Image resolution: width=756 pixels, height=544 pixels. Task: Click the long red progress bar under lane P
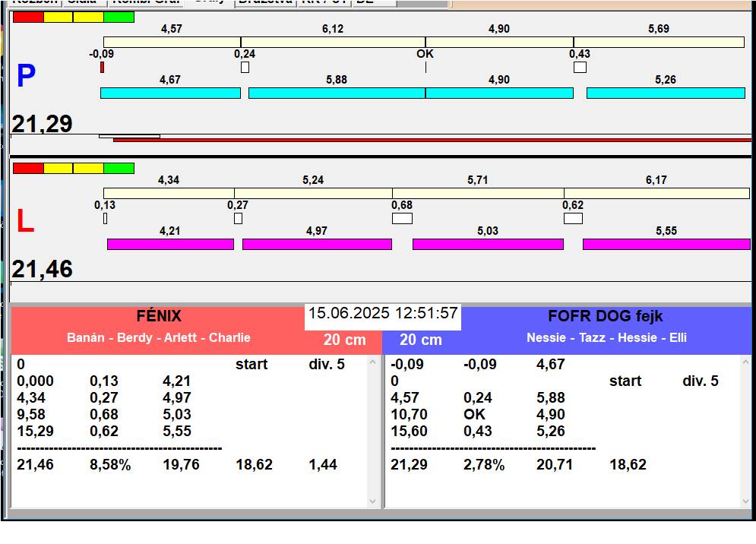tap(432, 141)
